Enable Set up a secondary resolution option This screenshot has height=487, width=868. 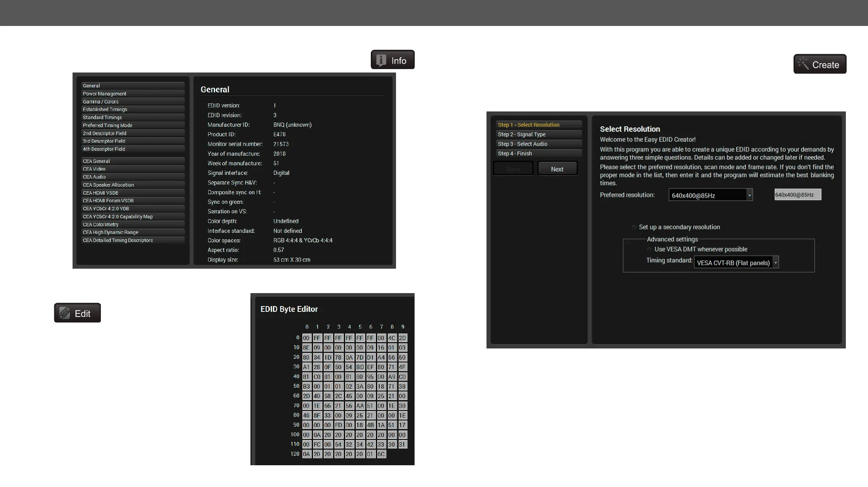point(634,227)
